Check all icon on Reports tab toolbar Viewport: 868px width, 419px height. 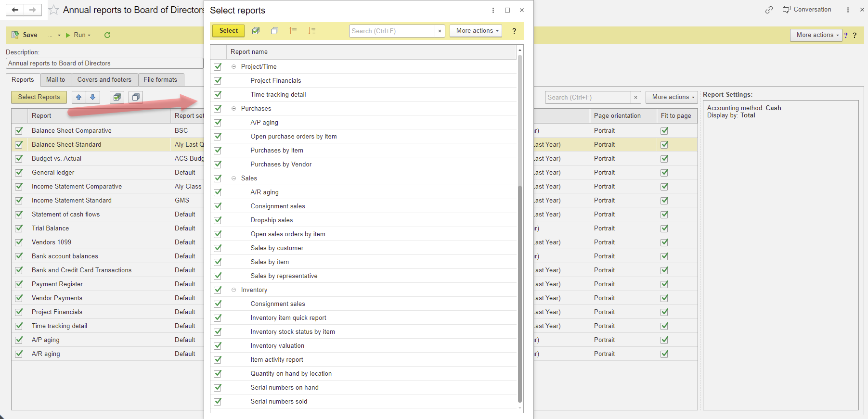[117, 97]
